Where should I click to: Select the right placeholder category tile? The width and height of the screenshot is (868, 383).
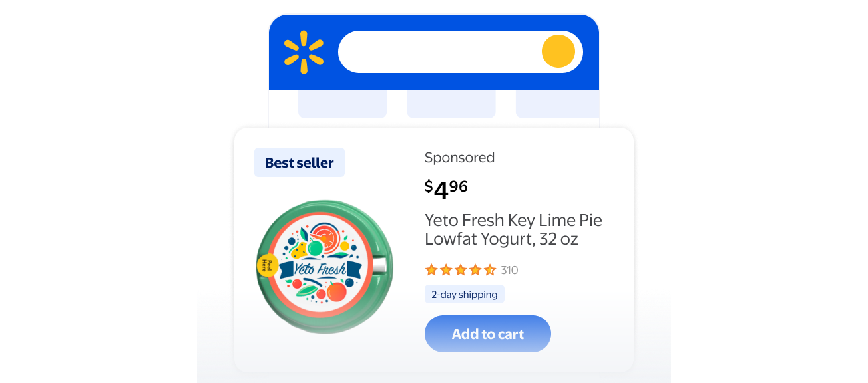pos(557,104)
